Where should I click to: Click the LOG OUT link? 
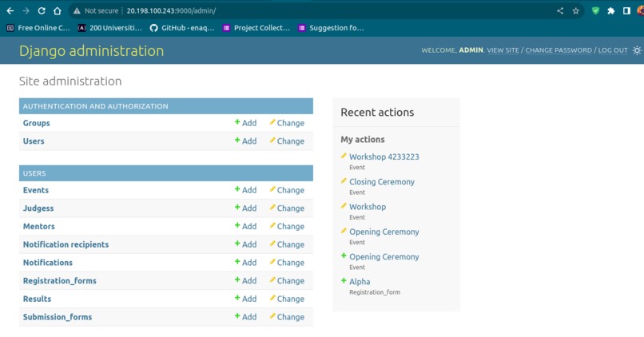612,50
